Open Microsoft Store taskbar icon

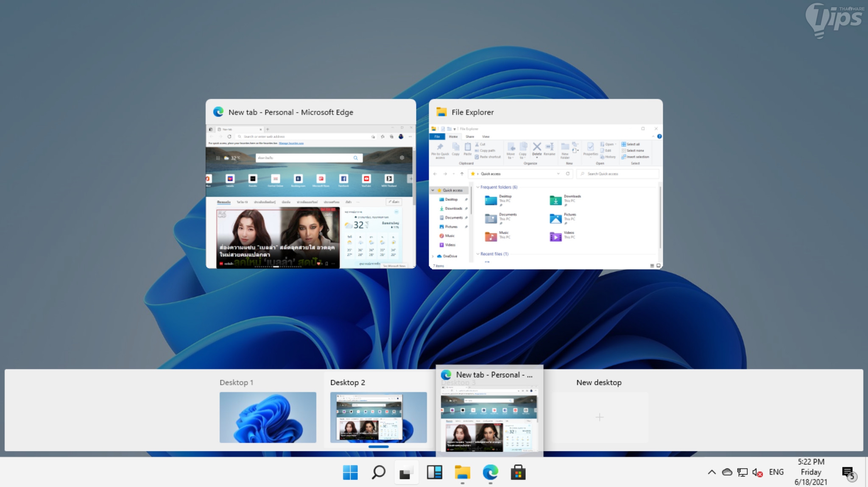point(518,472)
